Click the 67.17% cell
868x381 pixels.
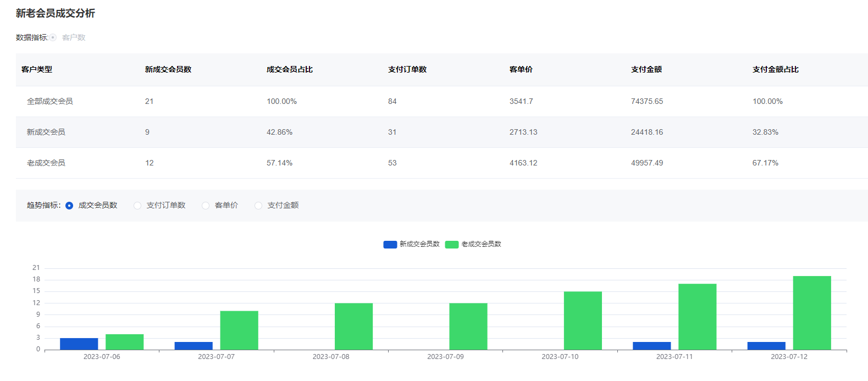pos(765,163)
